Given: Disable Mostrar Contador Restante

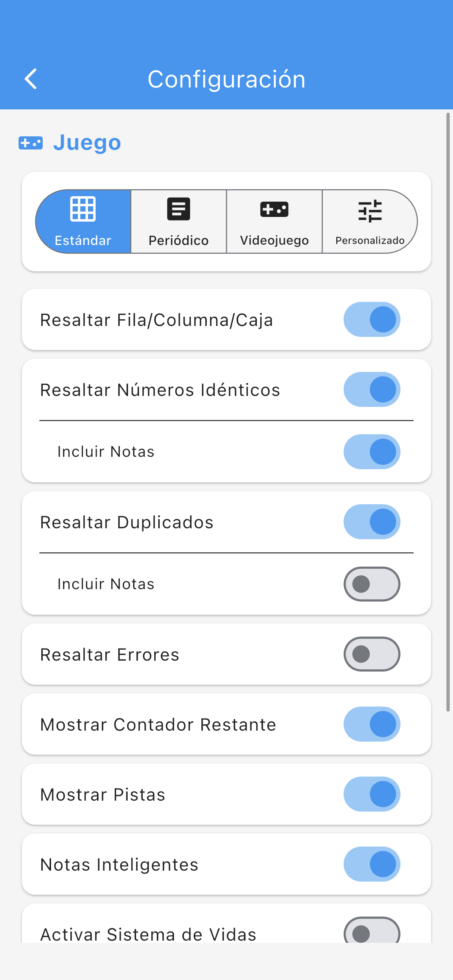Looking at the screenshot, I should [372, 724].
